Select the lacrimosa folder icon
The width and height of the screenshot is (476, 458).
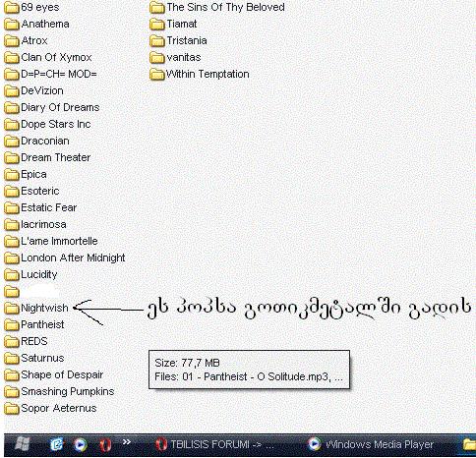pyautogui.click(x=12, y=224)
